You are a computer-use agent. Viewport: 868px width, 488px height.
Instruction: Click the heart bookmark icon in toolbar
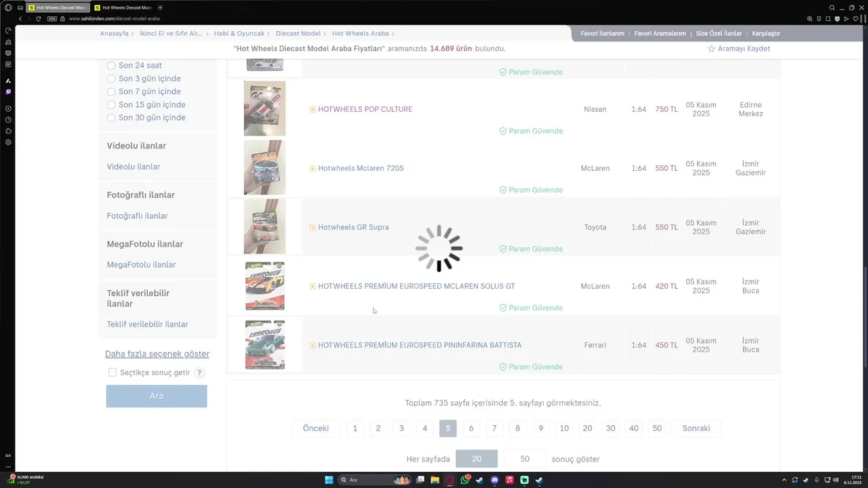(856, 18)
